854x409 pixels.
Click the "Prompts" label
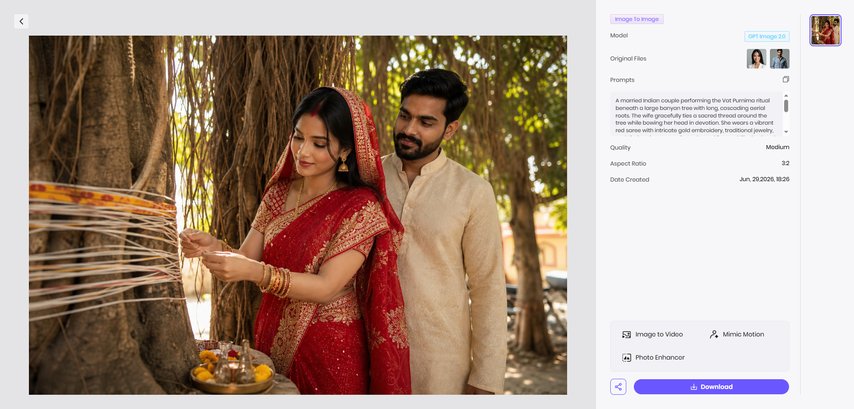coord(622,80)
